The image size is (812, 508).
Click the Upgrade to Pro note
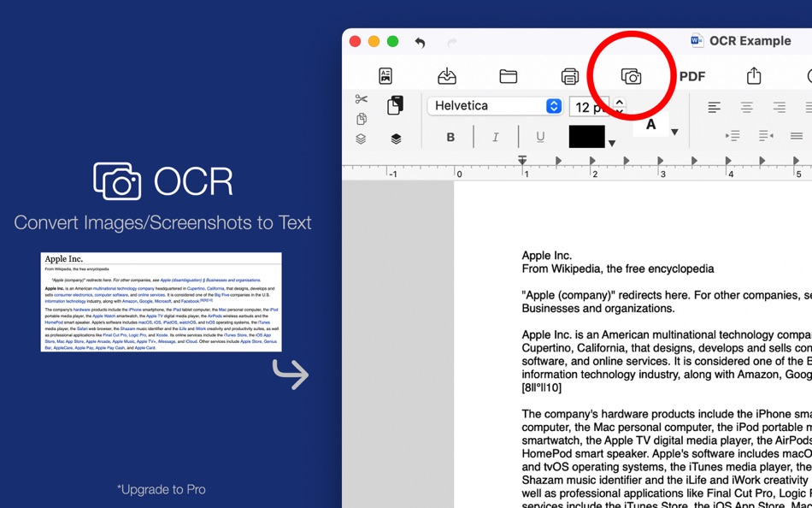pyautogui.click(x=161, y=489)
